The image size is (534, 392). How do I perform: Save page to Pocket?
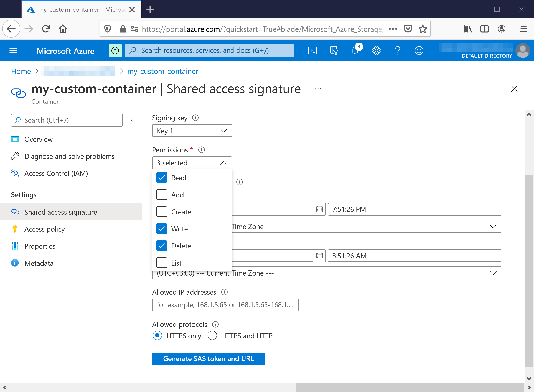pos(408,29)
